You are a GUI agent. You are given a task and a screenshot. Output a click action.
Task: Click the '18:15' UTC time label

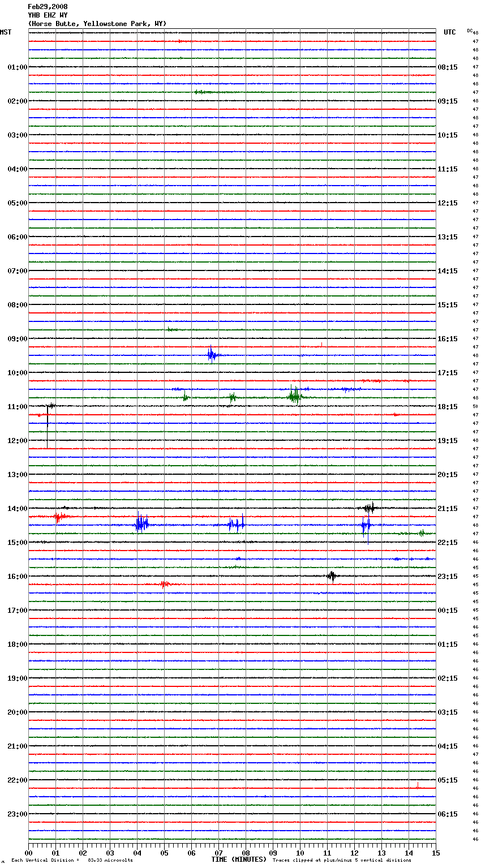coord(448,407)
